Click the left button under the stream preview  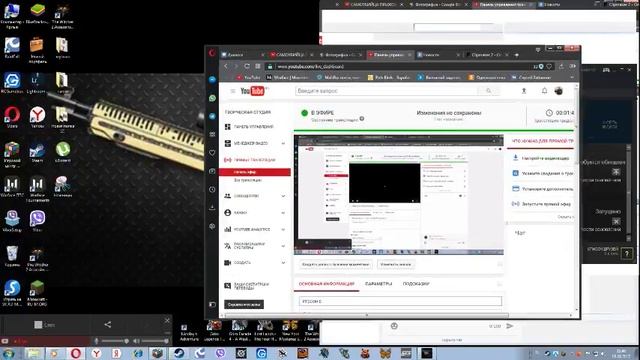tap(335, 264)
